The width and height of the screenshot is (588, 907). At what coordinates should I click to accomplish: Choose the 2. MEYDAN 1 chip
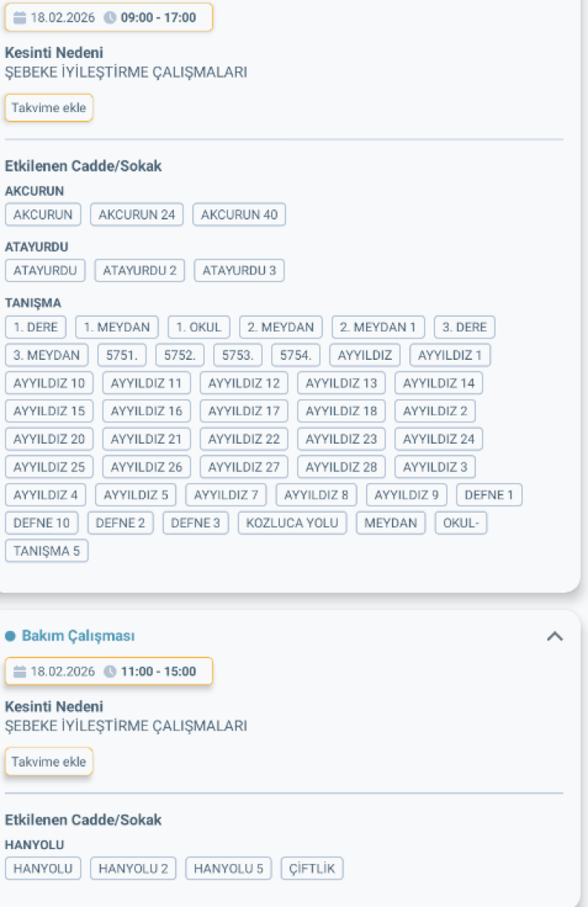pos(378,327)
